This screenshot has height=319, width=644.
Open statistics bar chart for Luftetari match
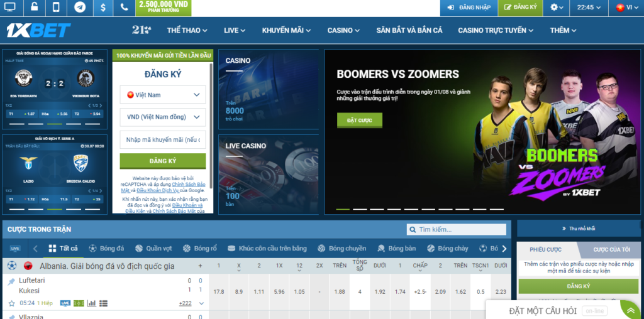click(92, 303)
